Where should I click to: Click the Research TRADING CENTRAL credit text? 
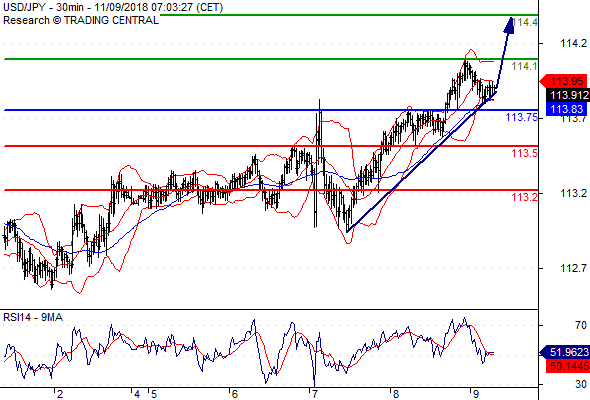pos(81,20)
